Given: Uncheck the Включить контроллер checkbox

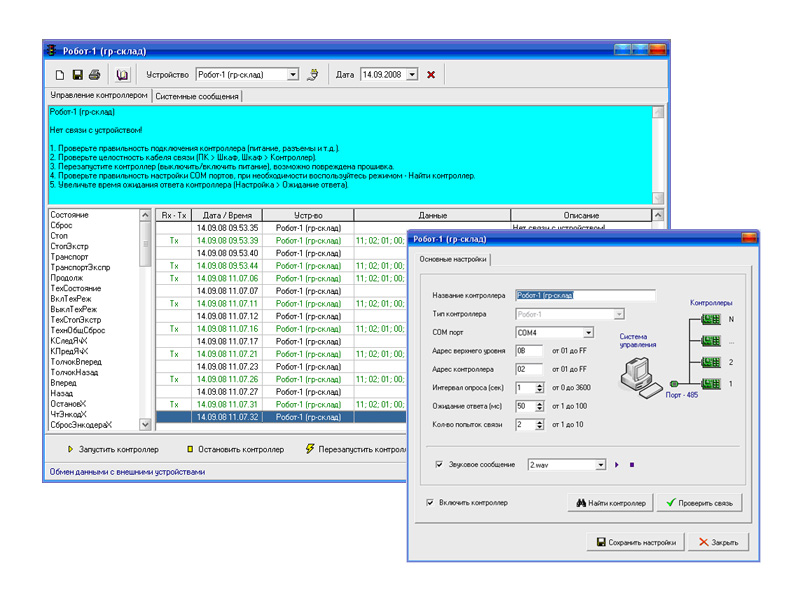Looking at the screenshot, I should coord(431,502).
